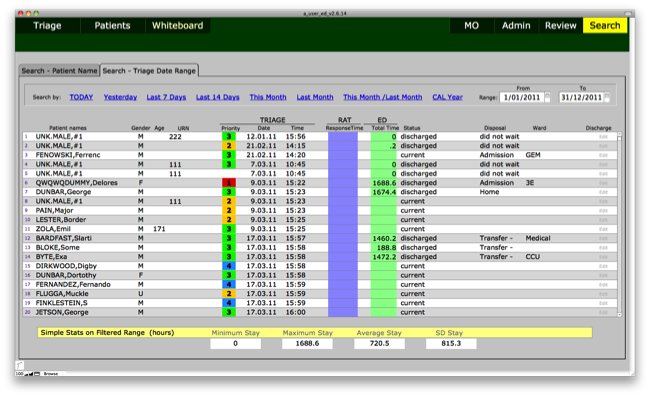
Task: Go to the Admin section
Action: tap(516, 26)
